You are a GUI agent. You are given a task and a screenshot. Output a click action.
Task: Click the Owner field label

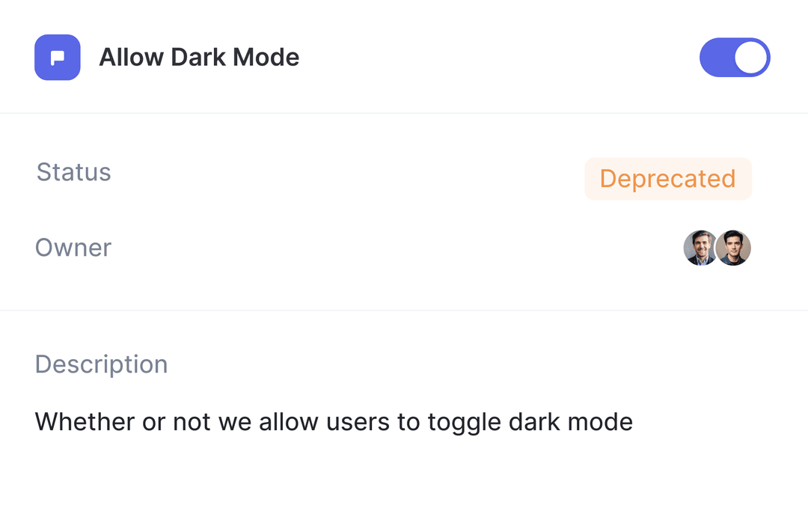click(x=73, y=248)
